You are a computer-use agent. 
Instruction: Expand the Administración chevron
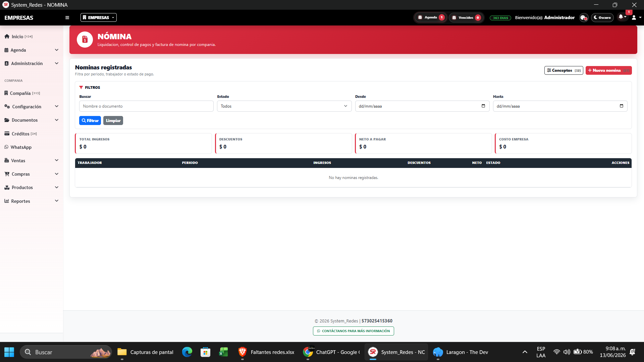click(x=57, y=63)
